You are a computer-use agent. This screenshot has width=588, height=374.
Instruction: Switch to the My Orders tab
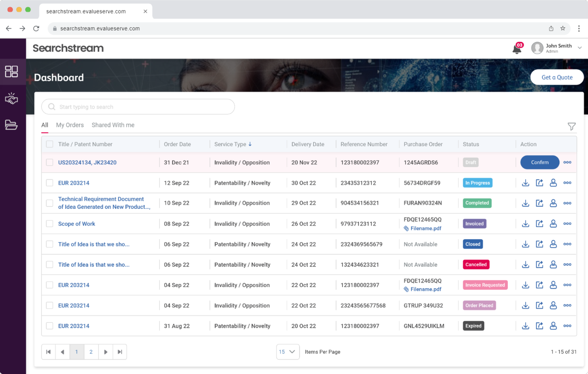click(x=70, y=125)
